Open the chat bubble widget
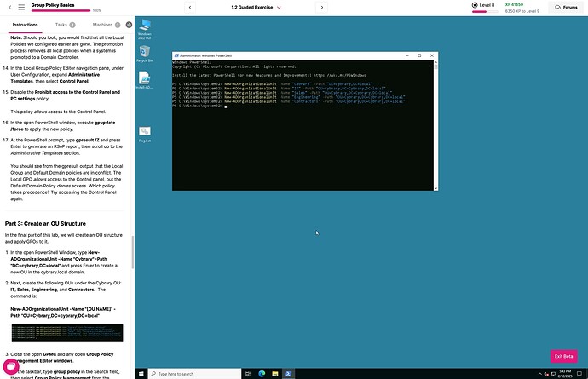Screen dimensions: 588x379 click(x=11, y=366)
